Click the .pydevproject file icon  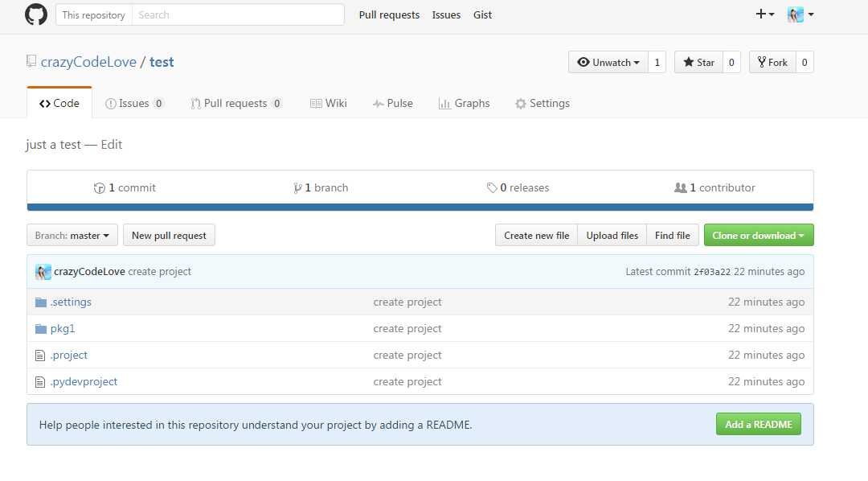pyautogui.click(x=40, y=382)
